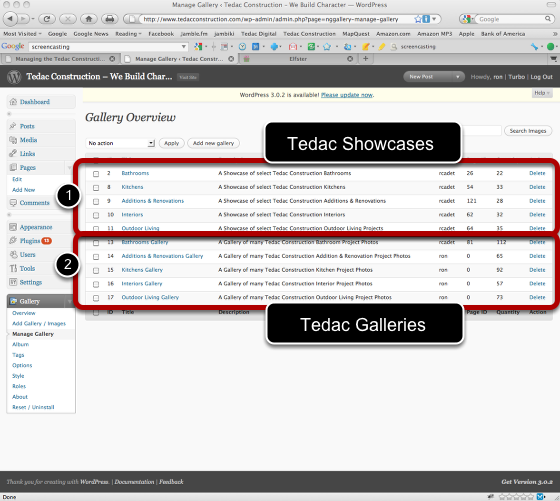
Task: Open the No action bulk dropdown
Action: click(x=121, y=143)
